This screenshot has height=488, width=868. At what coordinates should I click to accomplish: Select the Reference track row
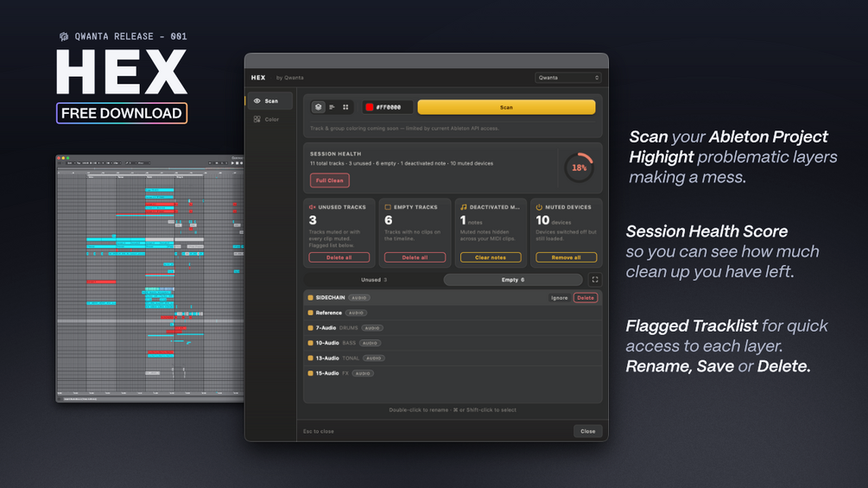tap(453, 313)
